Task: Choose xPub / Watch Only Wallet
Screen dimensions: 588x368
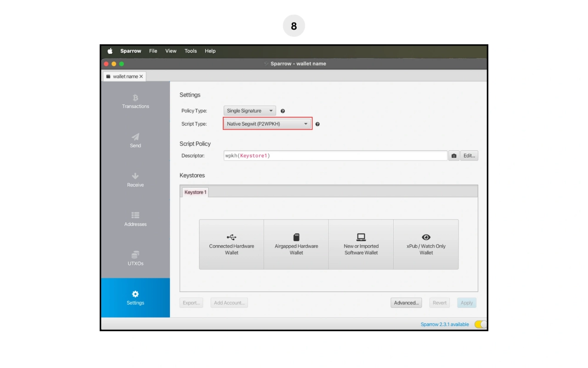Action: coord(426,244)
